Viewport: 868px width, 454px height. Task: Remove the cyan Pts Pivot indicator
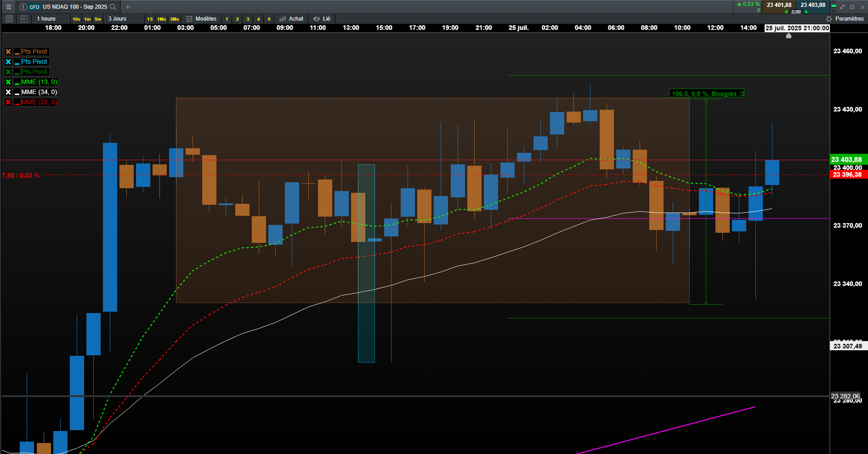(8, 62)
